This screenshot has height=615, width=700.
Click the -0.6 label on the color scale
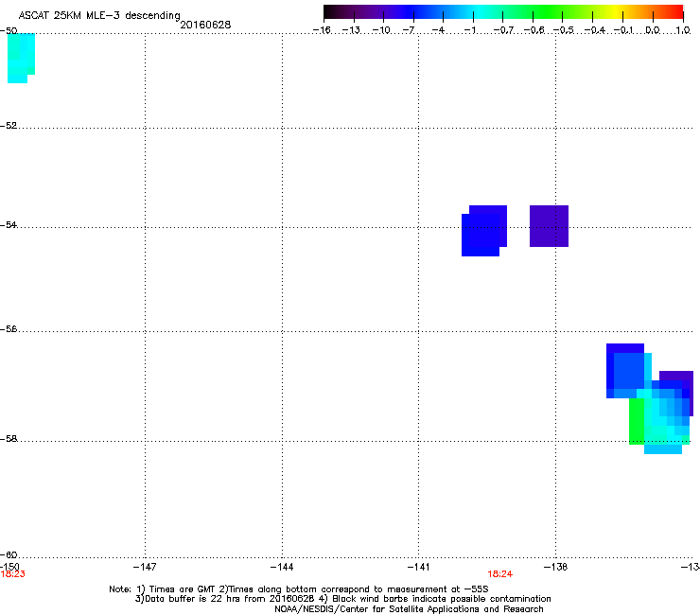pos(534,30)
